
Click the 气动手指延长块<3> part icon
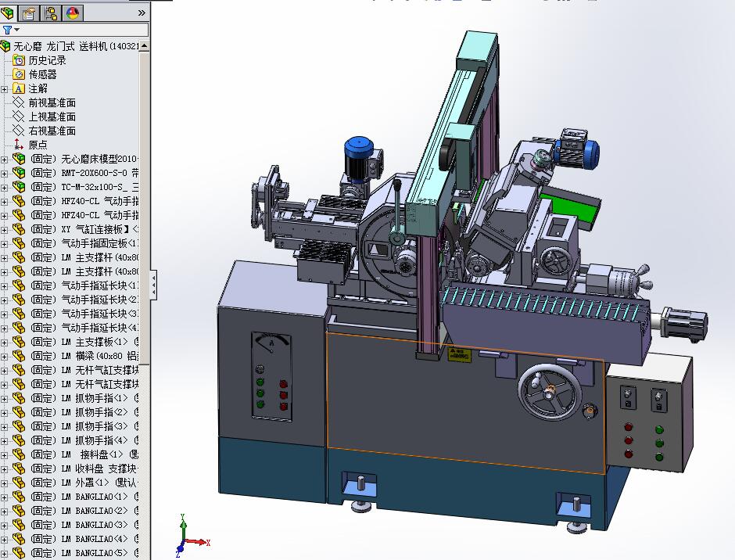(x=19, y=314)
